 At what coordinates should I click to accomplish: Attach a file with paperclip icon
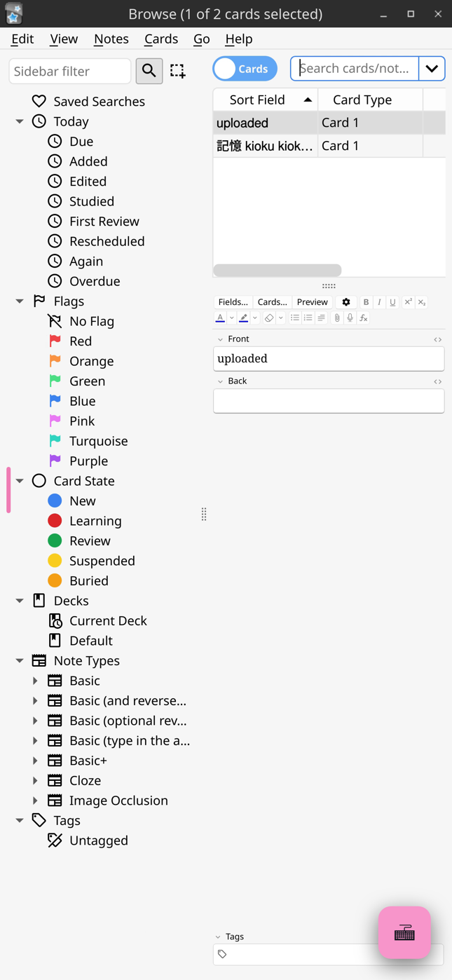click(x=337, y=318)
